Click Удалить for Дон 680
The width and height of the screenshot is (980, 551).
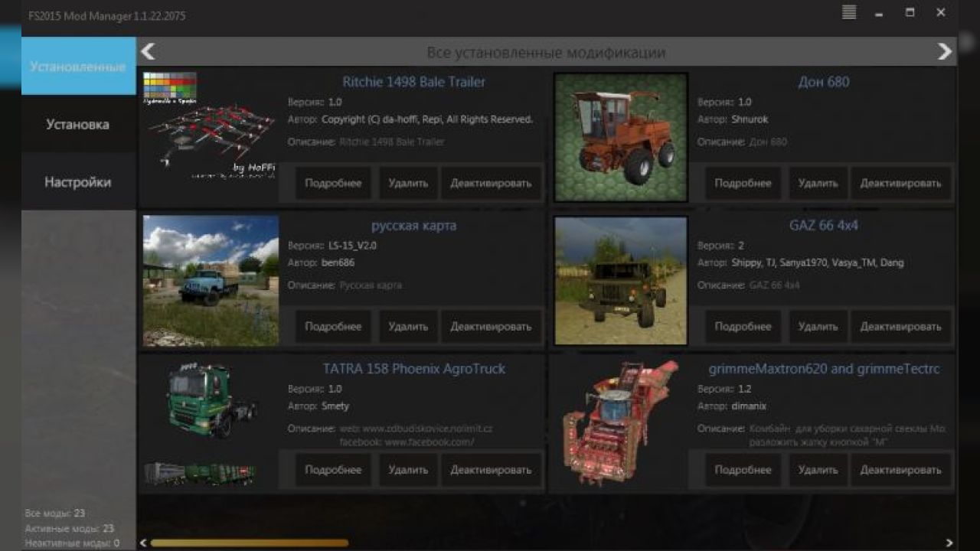818,183
